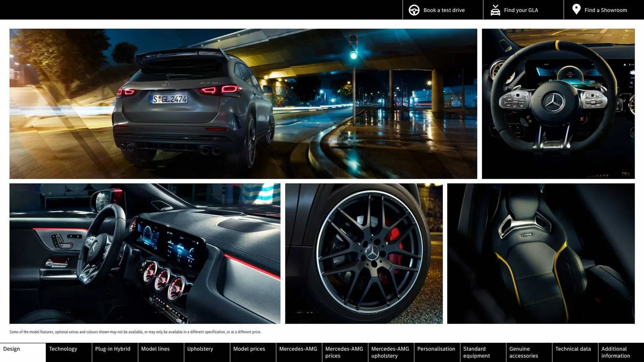Select the Personalisation tab
Image resolution: width=644 pixels, height=362 pixels.
click(x=436, y=349)
